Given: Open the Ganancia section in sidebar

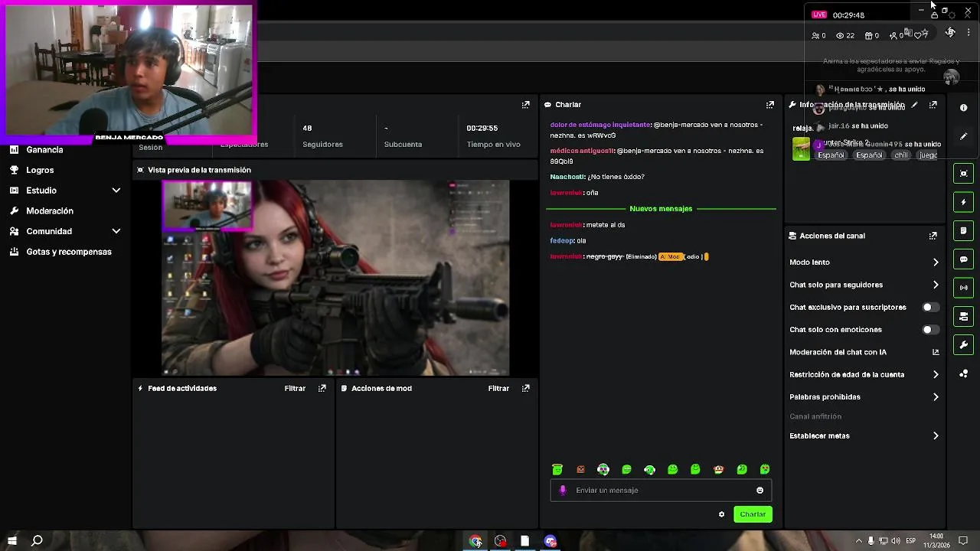Looking at the screenshot, I should point(44,150).
